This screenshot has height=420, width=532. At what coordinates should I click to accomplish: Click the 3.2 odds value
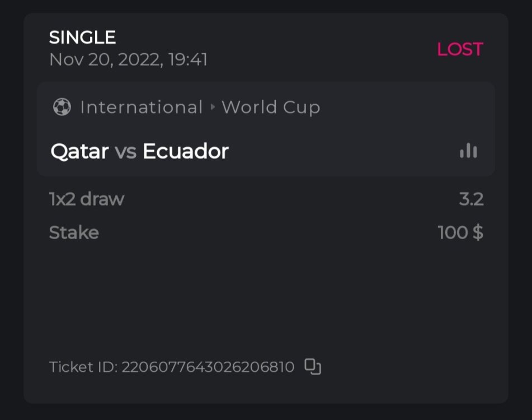click(471, 199)
